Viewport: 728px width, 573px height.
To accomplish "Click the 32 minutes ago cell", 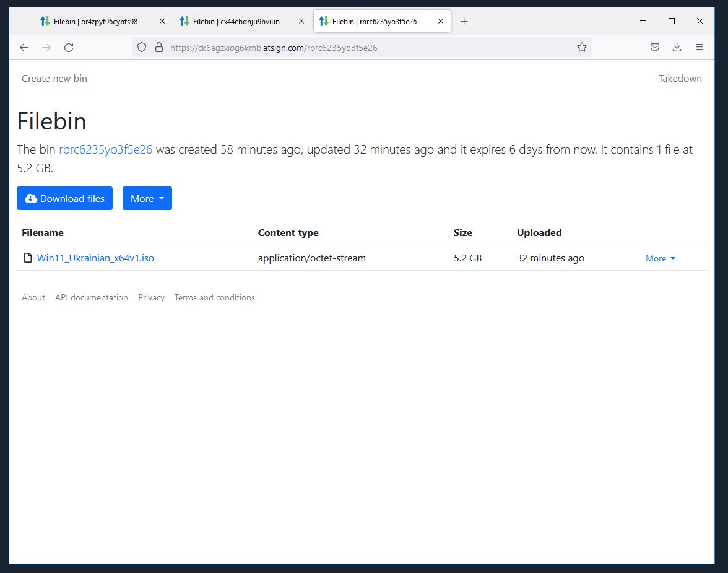I will [551, 258].
